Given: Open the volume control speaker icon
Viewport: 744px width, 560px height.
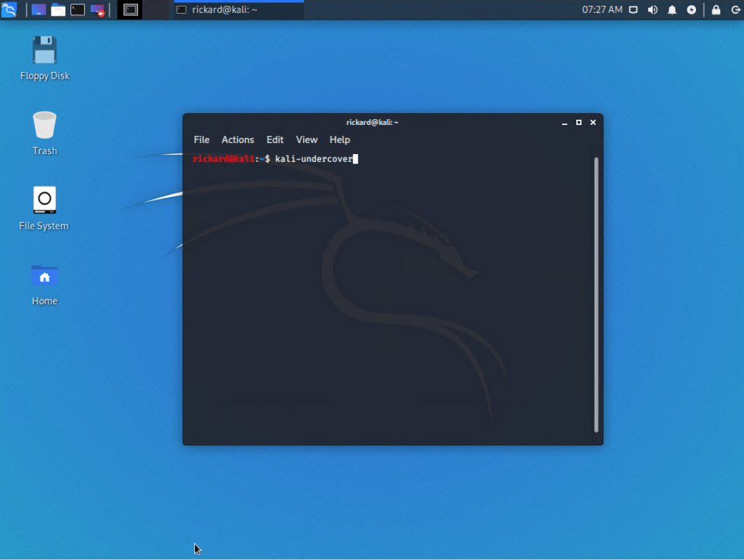Looking at the screenshot, I should point(652,9).
